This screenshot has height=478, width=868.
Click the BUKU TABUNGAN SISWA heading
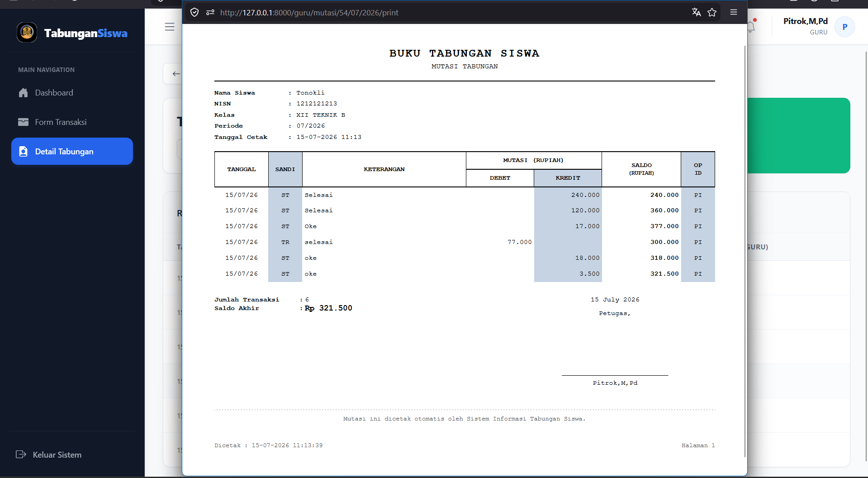(x=465, y=53)
